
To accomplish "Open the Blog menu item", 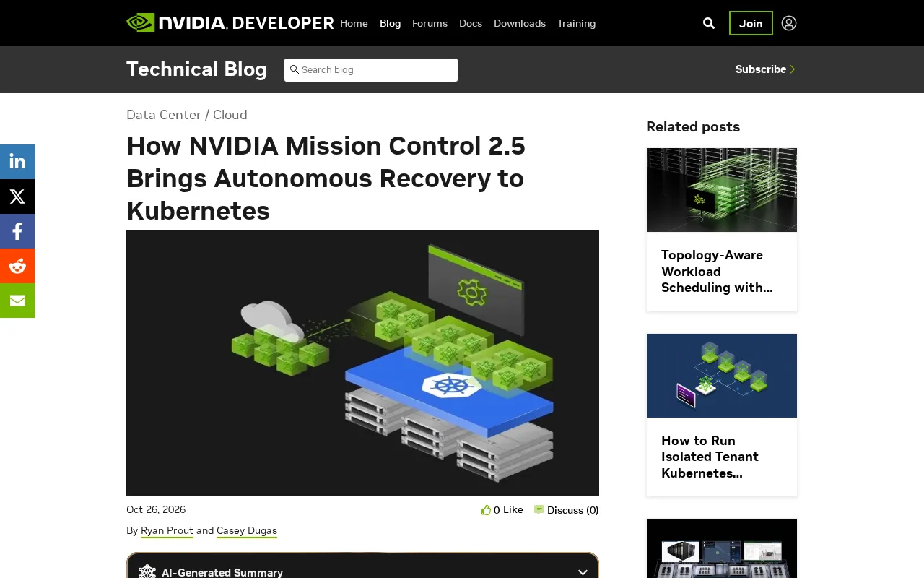I will coord(390,23).
